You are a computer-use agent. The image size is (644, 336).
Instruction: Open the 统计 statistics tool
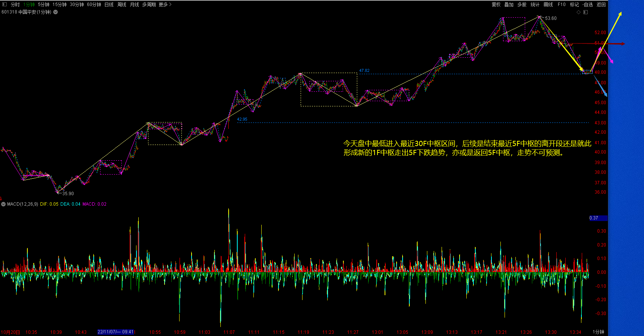(x=535, y=4)
